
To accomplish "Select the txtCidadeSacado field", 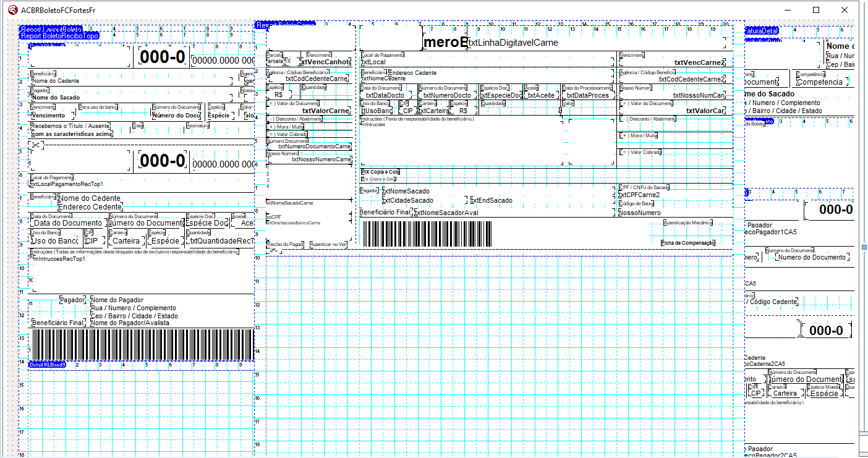I will [408, 200].
